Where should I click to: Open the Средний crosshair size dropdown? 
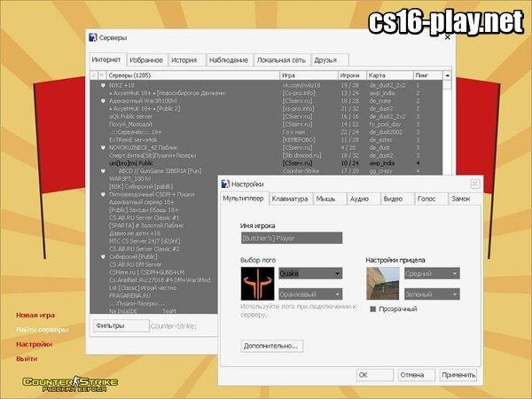(429, 274)
